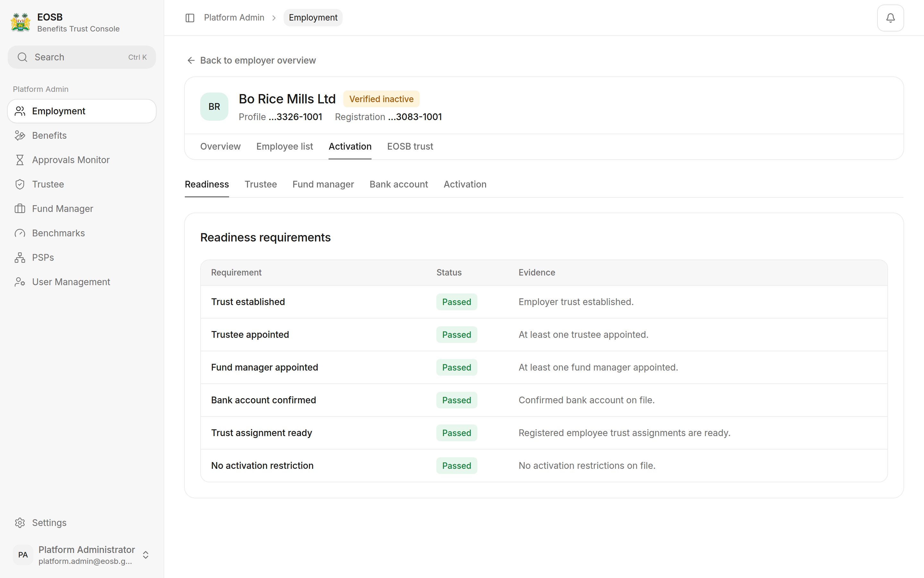Open the Bank account sub-tab
Screen dimensions: 924x578
click(x=398, y=184)
